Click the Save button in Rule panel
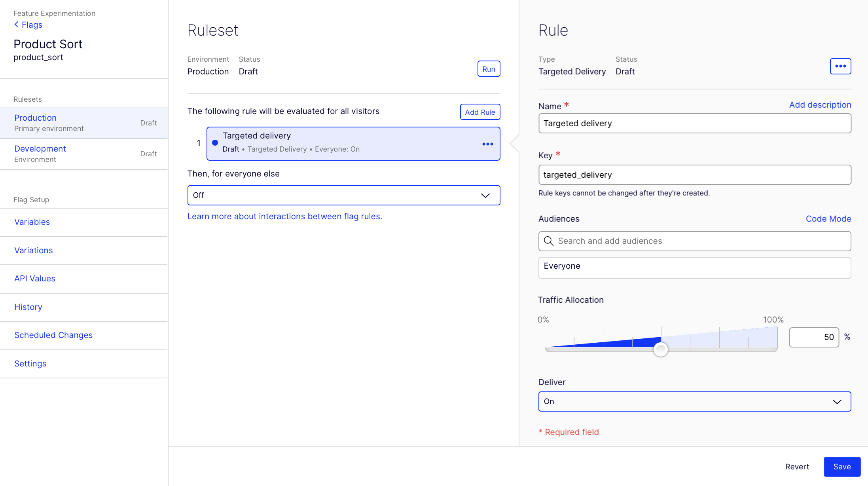Image resolution: width=868 pixels, height=486 pixels. coord(841,466)
